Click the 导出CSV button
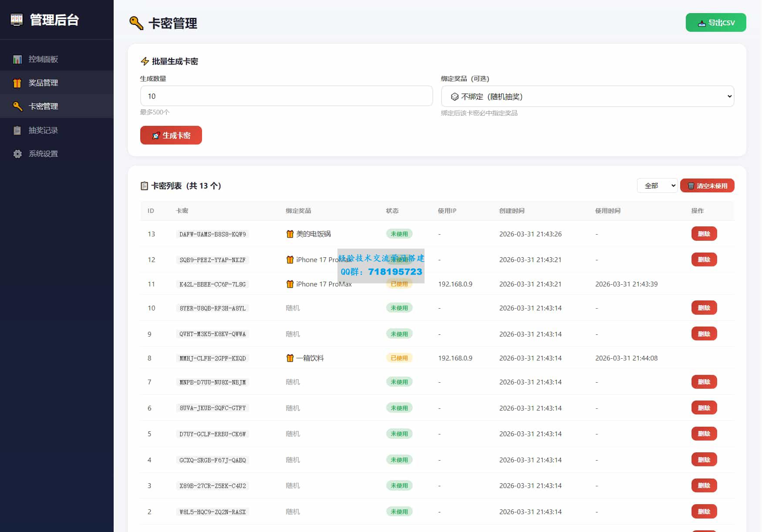The height and width of the screenshot is (532, 762). (x=716, y=23)
